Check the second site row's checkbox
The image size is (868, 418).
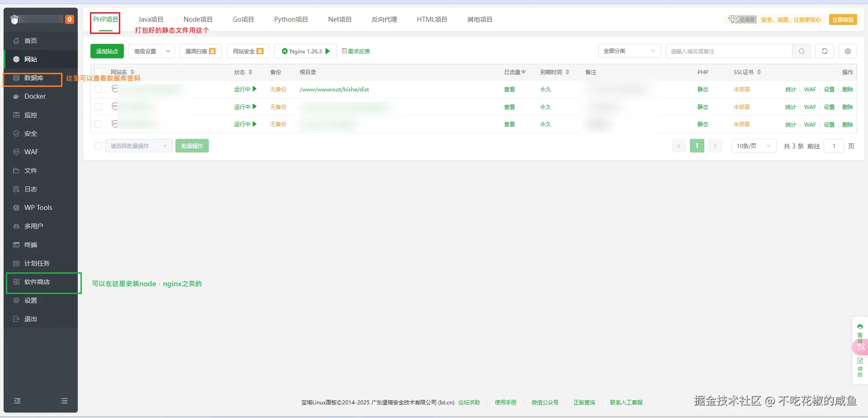coord(98,107)
